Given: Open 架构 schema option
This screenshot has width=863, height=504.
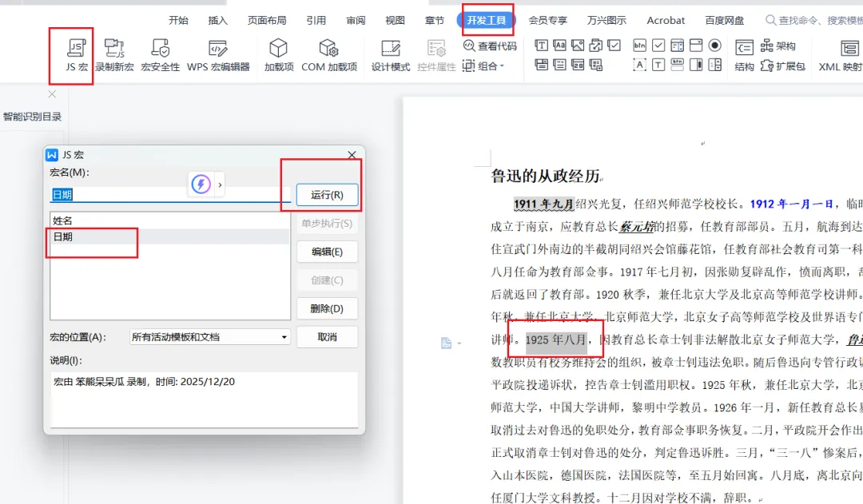Looking at the screenshot, I should [x=777, y=46].
